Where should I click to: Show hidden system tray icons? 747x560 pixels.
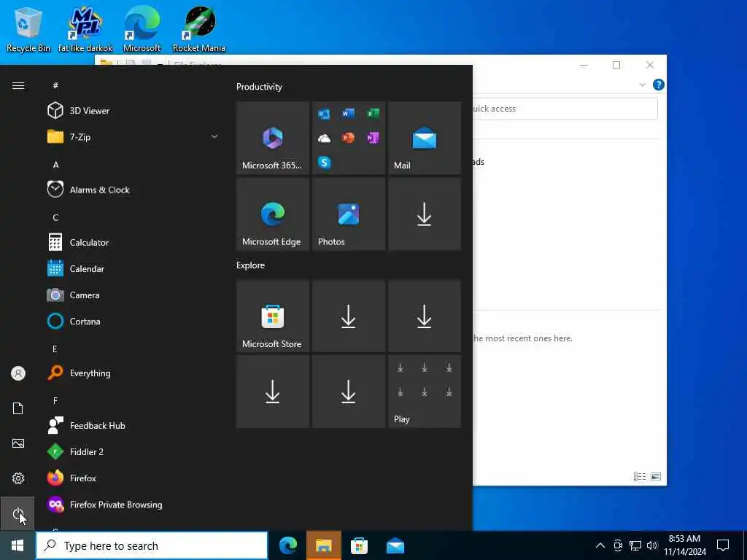(600, 545)
